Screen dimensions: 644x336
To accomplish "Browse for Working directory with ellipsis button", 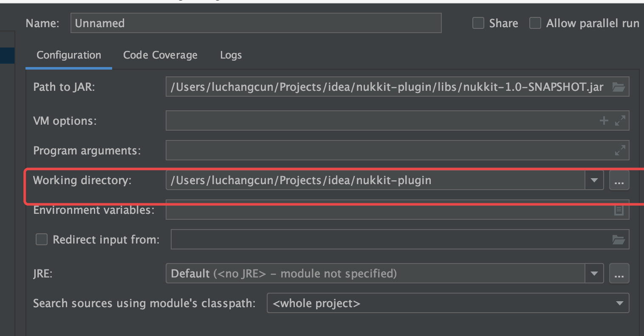I will [x=619, y=181].
